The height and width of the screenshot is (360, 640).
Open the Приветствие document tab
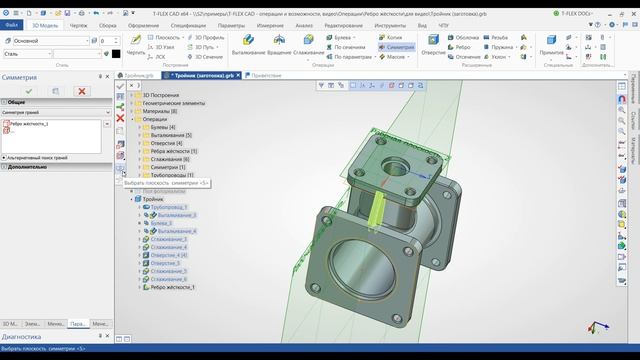pos(263,76)
